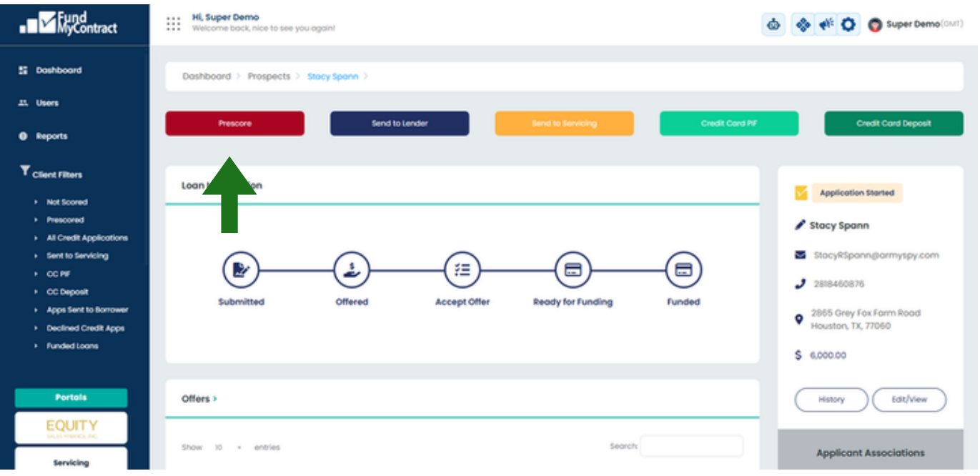
Task: Click the Credit Card PIF button
Action: [729, 124]
